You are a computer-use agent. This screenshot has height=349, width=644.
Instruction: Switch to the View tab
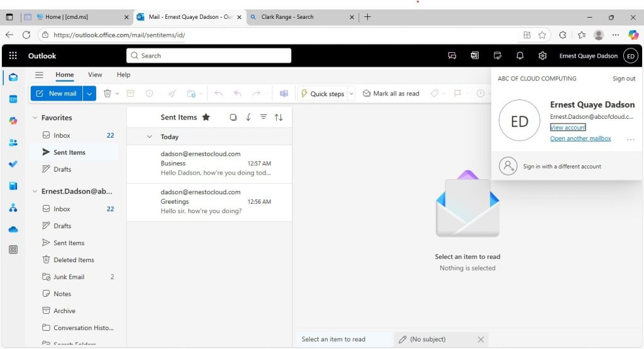95,75
